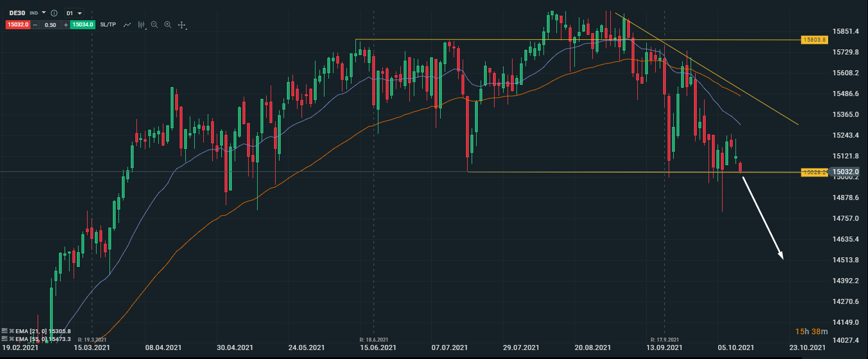This screenshot has height=359, width=868.
Task: Zoom in the chart with magnifier plus
Action: coord(168,25)
